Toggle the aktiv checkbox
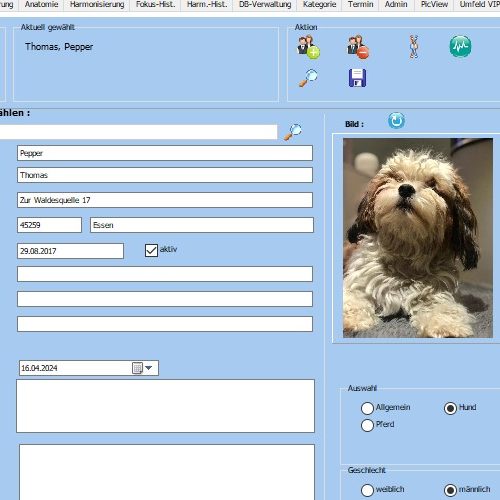500x500 pixels. point(151,250)
